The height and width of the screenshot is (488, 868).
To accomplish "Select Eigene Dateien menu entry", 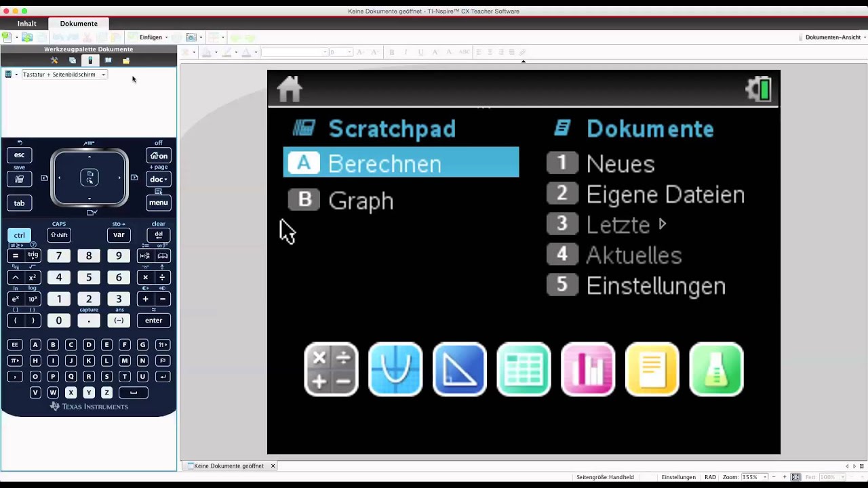I will point(646,194).
